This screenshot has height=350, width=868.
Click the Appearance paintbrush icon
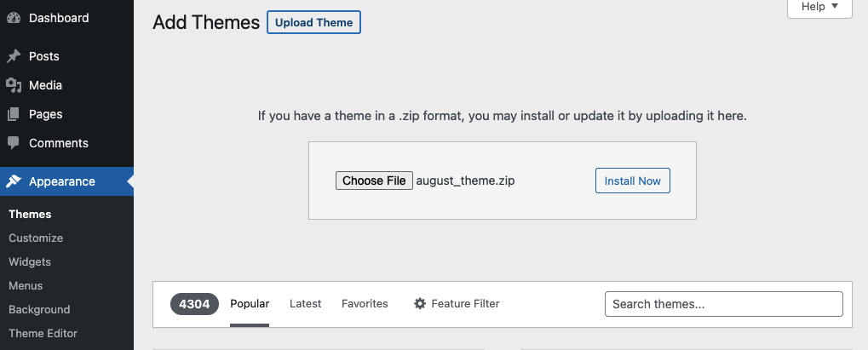(14, 181)
